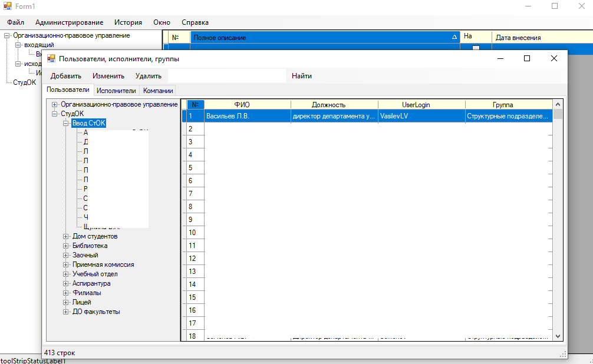Maximize the users dialog window

[527, 58]
